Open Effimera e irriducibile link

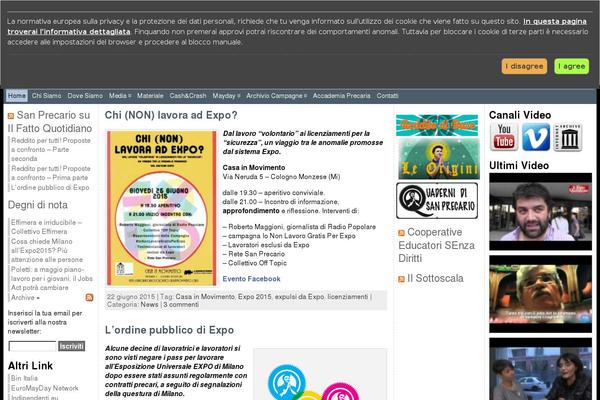point(46,227)
